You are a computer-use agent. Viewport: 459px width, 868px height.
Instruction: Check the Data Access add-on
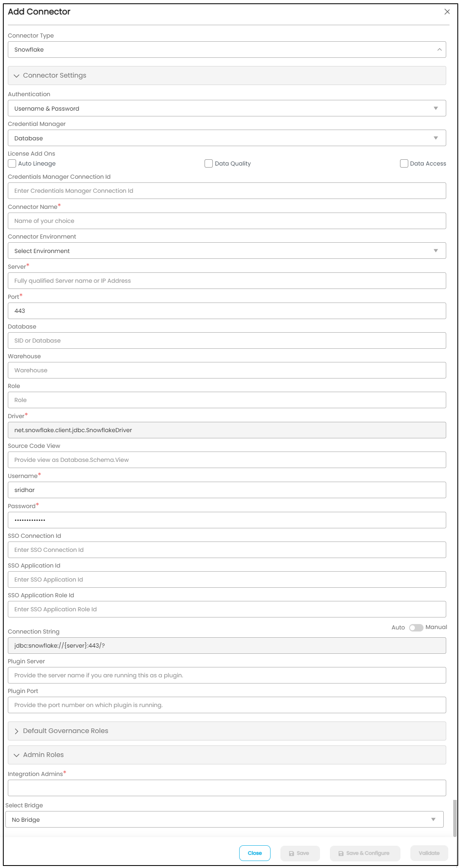(404, 163)
